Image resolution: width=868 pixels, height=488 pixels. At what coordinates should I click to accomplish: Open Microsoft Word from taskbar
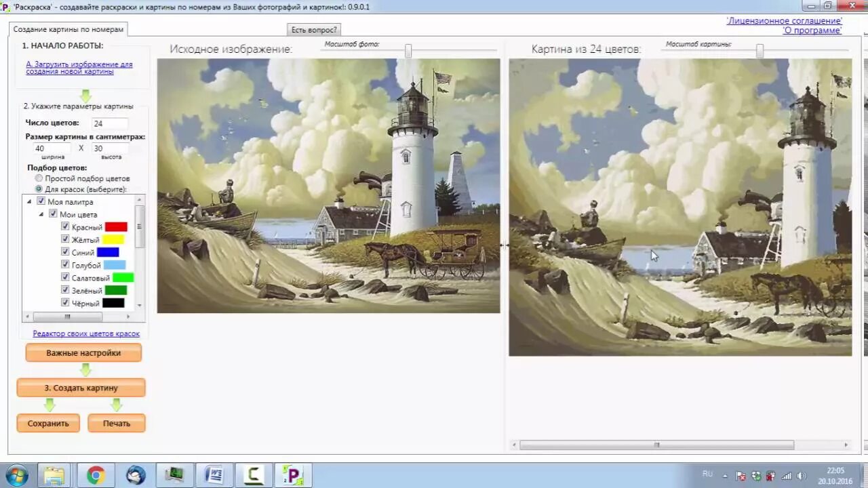[214, 475]
